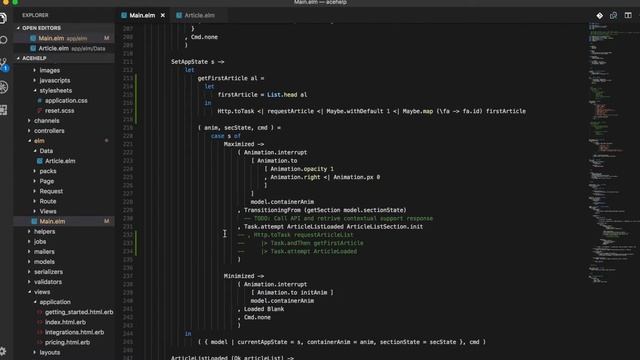Expand the validators folder
Image resolution: width=640 pixels, height=360 pixels.
pyautogui.click(x=48, y=282)
